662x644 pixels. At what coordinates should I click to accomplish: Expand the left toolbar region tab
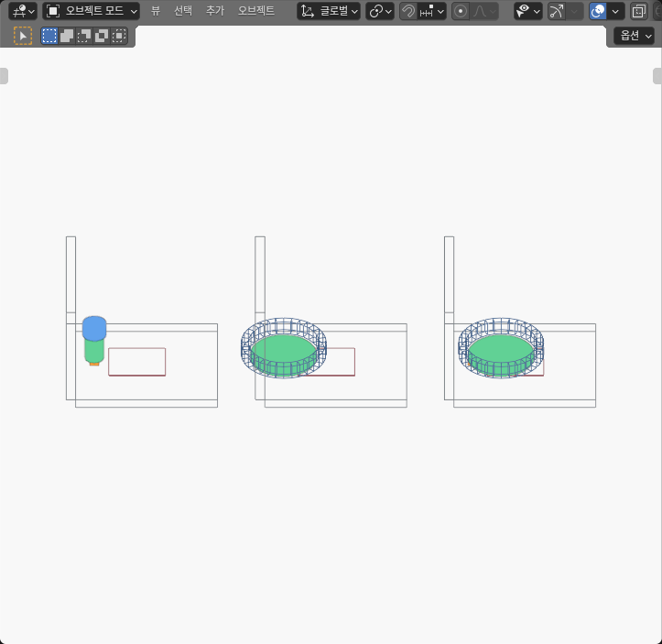pyautogui.click(x=4, y=76)
